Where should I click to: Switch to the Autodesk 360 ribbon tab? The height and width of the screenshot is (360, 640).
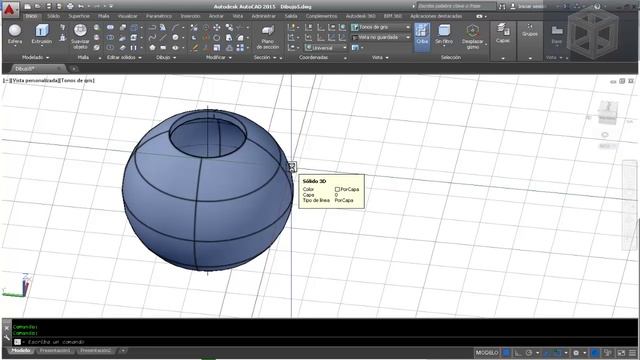(x=360, y=16)
